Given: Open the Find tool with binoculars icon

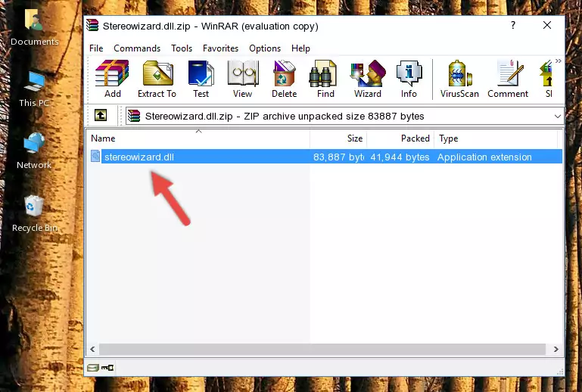Looking at the screenshot, I should [x=325, y=79].
